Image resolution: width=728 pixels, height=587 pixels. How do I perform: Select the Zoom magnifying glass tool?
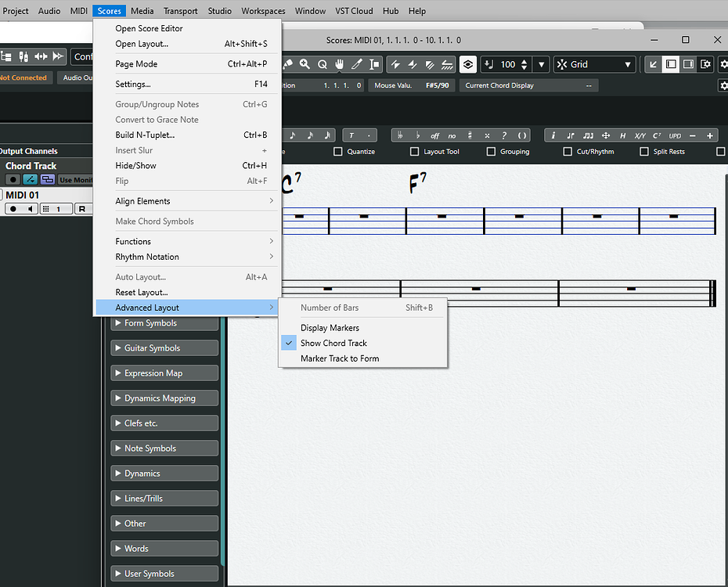tap(304, 64)
